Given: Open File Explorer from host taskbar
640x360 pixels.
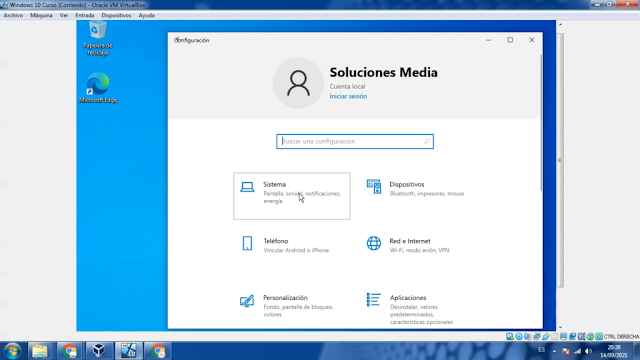Looking at the screenshot, I should coord(40,351).
